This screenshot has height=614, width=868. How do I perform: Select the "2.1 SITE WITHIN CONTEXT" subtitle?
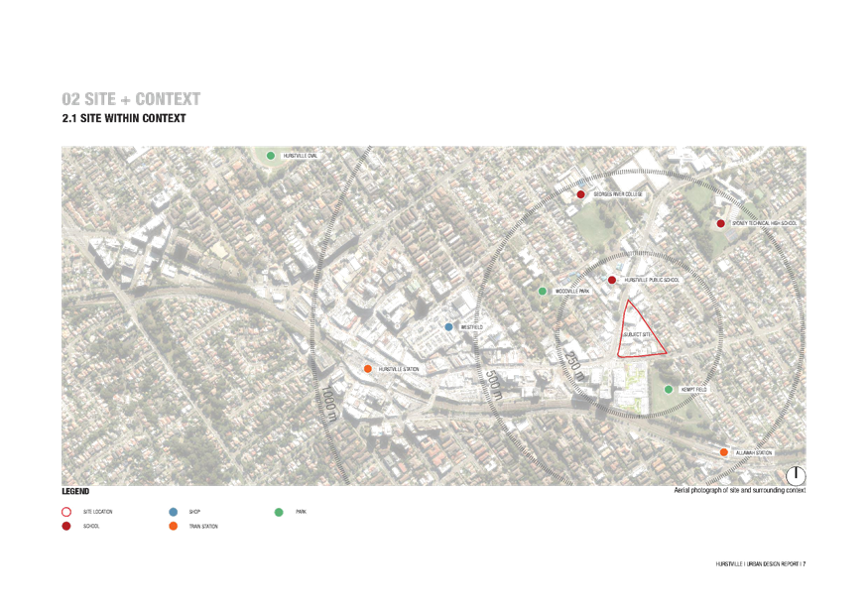[x=124, y=118]
